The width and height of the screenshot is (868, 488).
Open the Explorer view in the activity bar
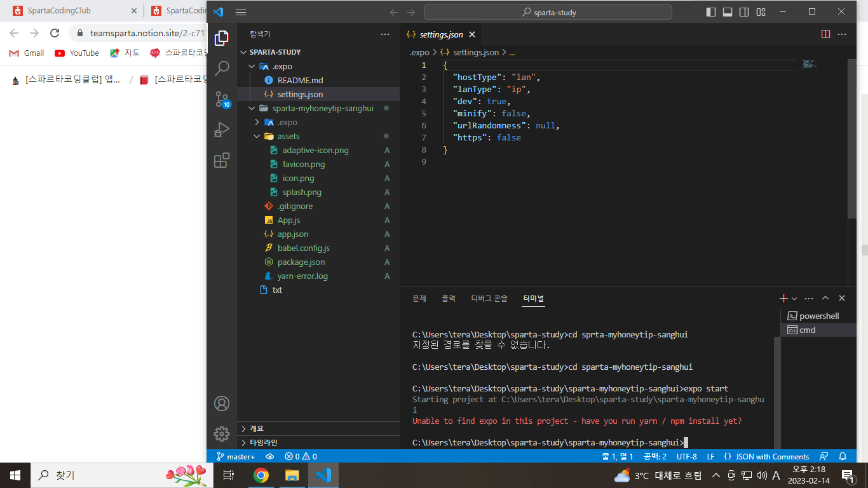(222, 39)
